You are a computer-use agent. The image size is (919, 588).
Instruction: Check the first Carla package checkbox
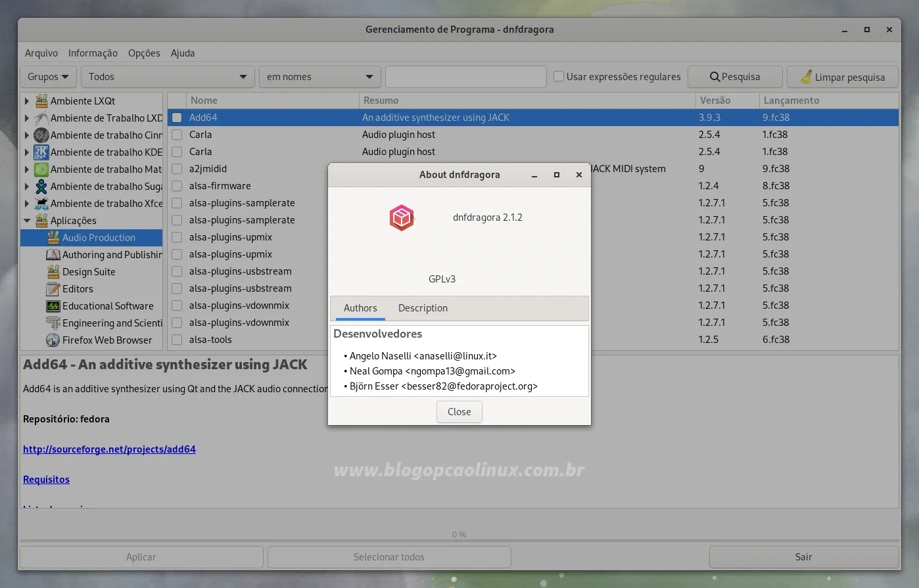[177, 135]
